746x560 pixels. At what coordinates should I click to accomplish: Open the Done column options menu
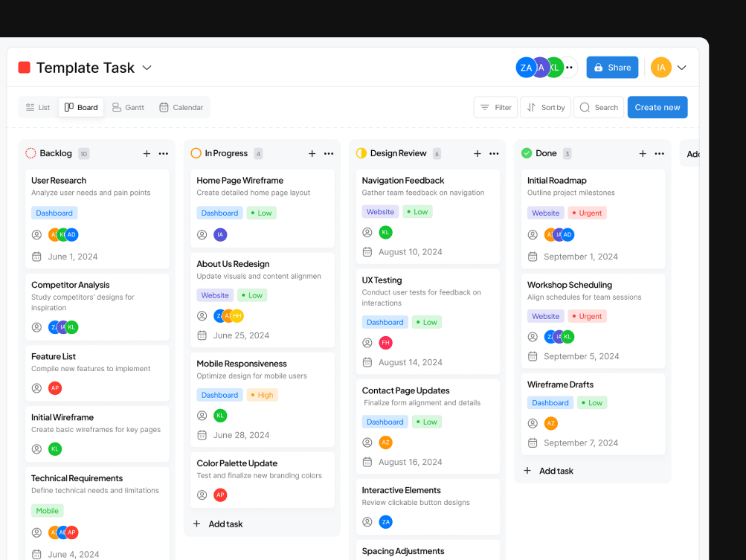[658, 153]
